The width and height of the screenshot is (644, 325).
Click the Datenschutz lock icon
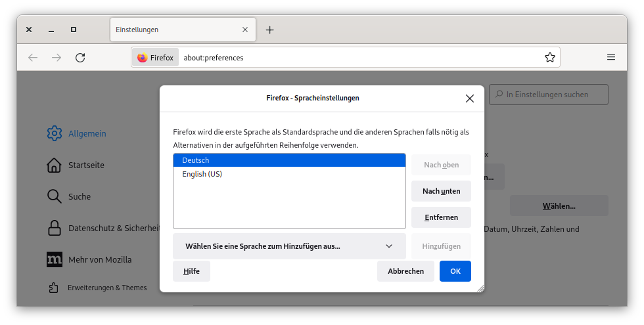click(54, 228)
